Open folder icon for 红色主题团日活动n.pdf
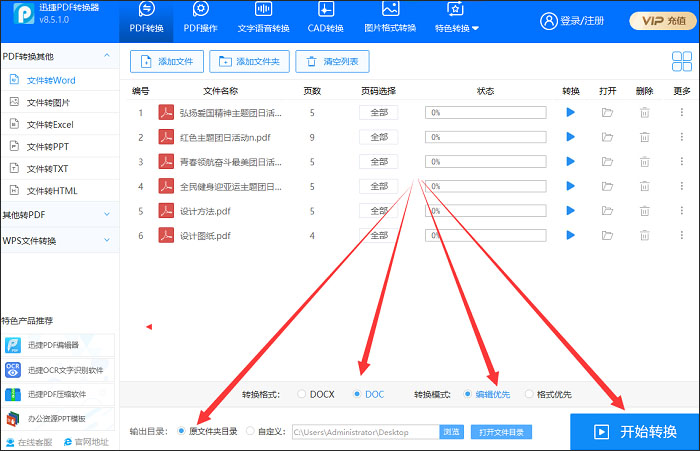 (607, 137)
